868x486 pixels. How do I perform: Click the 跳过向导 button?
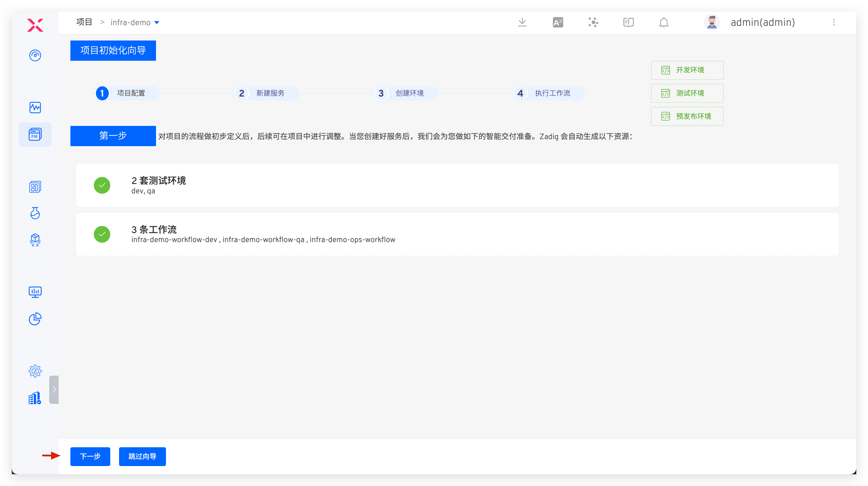[142, 456]
